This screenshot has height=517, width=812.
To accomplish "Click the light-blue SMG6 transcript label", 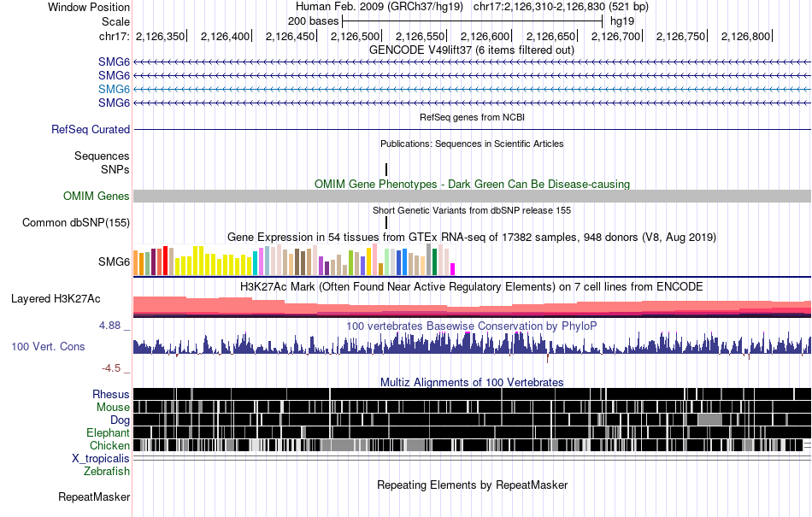I will pos(114,89).
